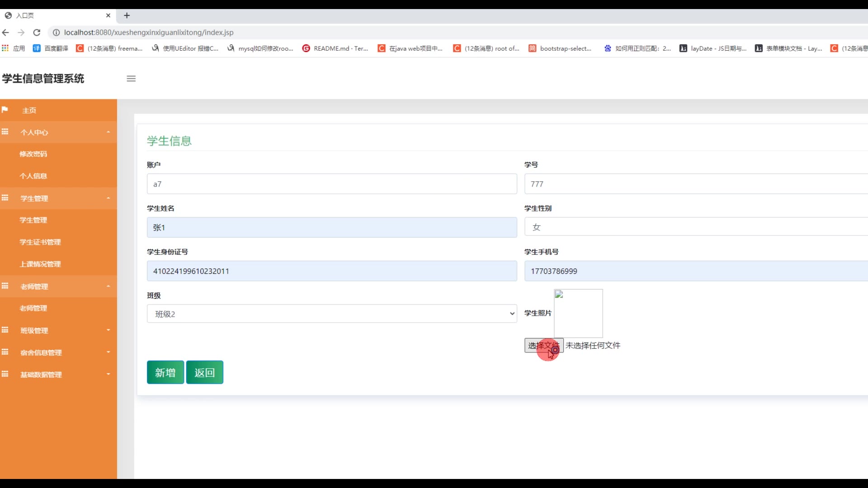Go back using the browser back arrow
Screen dimensions: 868x488
5,33
